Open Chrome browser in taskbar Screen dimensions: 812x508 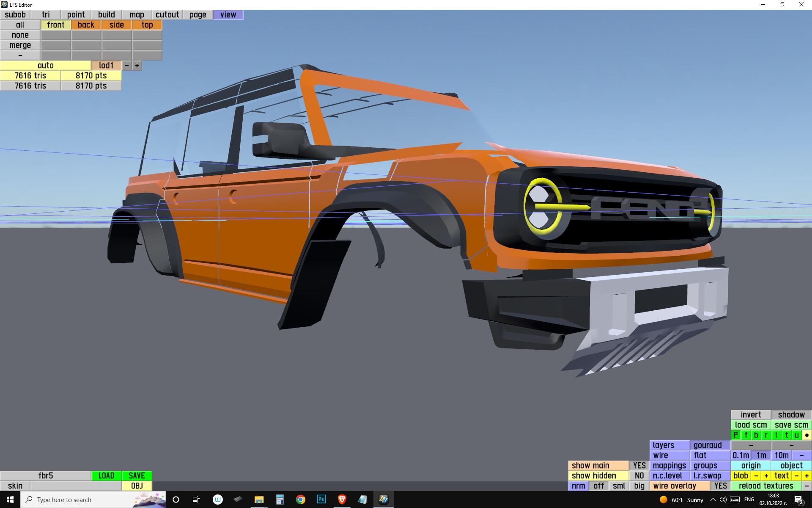click(x=300, y=500)
